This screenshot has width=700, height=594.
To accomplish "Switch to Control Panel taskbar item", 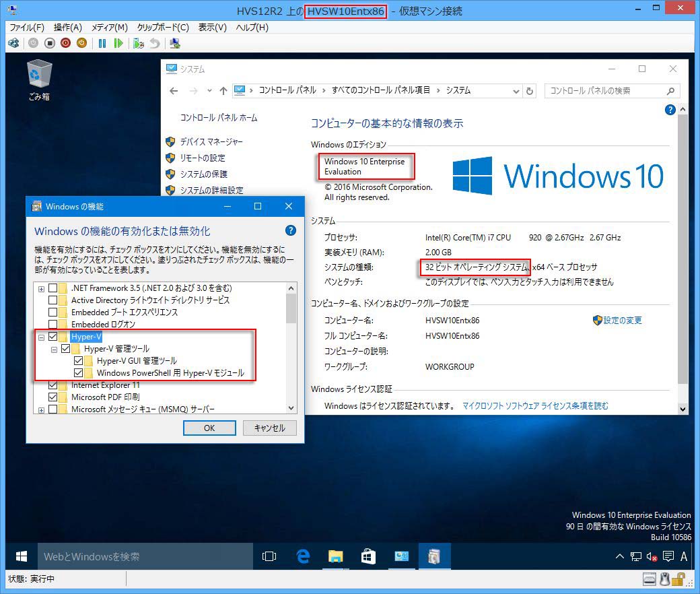I will click(x=401, y=556).
